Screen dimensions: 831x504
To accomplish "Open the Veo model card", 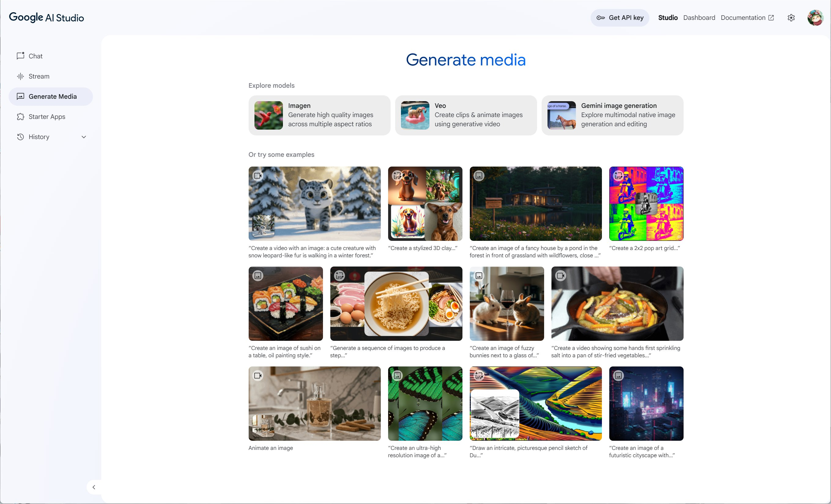I will [x=466, y=115].
